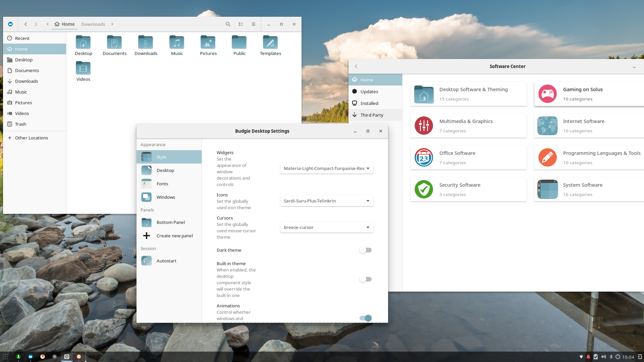Open Other Locations in file manager sidebar
Screen dimensions: 644x362
35,138
